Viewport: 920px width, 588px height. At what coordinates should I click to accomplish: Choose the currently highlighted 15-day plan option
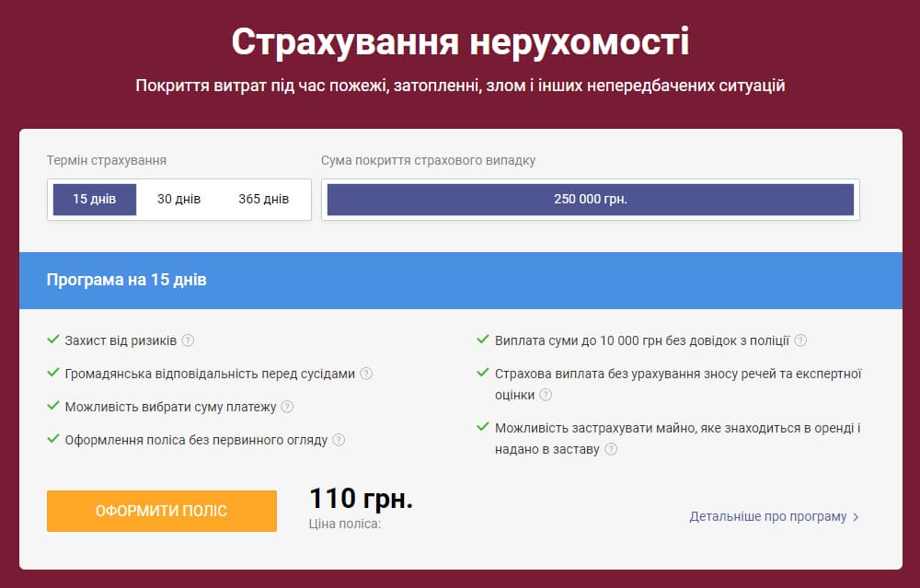click(x=93, y=199)
